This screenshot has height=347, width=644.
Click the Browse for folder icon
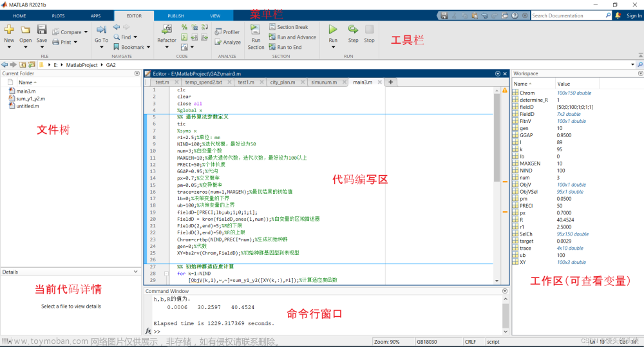[x=32, y=64]
